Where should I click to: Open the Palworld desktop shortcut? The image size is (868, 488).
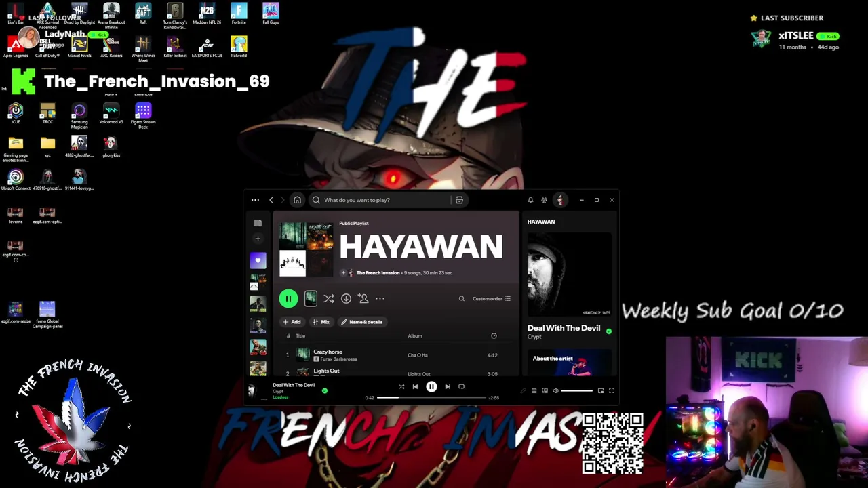coord(239,47)
